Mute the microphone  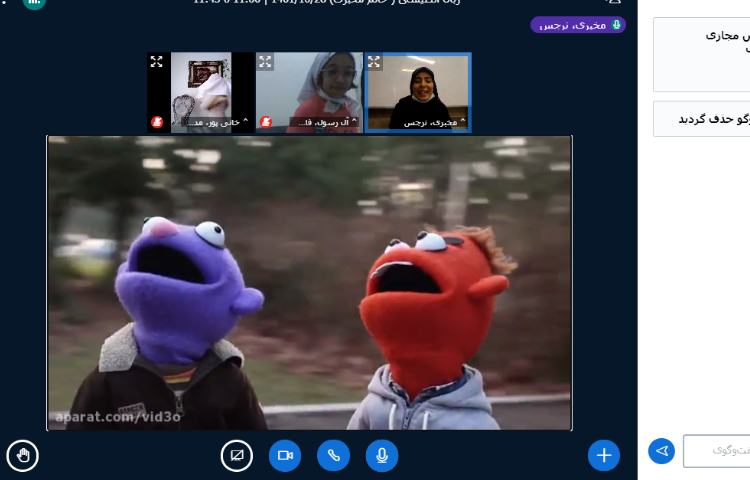pyautogui.click(x=381, y=456)
